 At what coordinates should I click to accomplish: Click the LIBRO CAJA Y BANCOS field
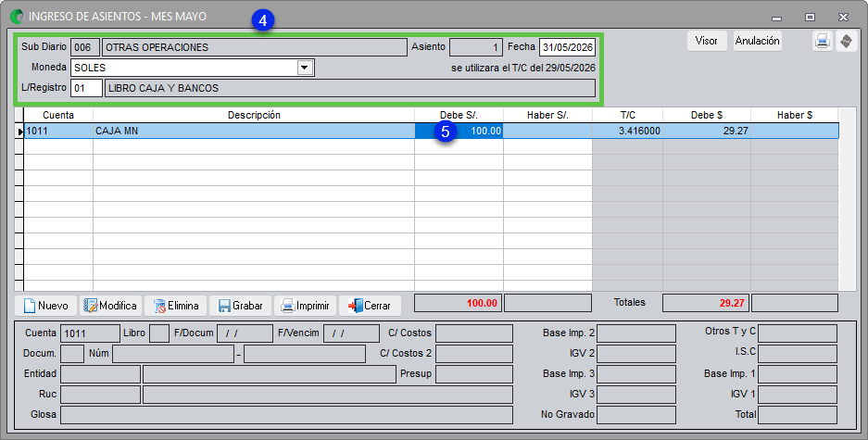point(350,88)
